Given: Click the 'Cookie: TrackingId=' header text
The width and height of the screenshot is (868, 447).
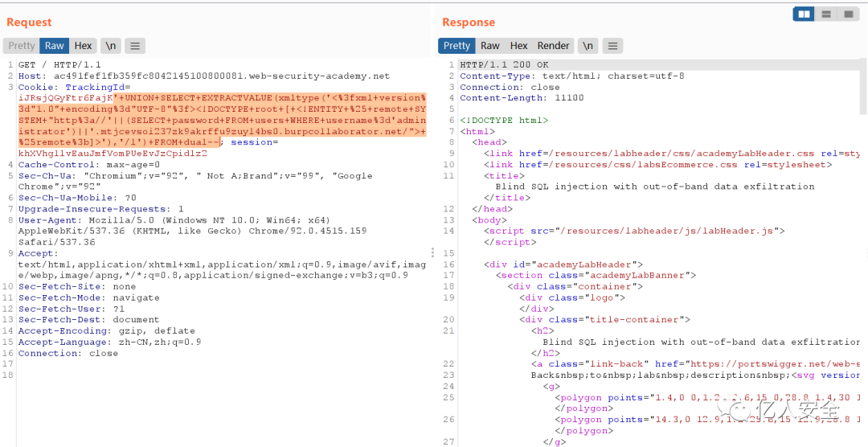Looking at the screenshot, I should (x=74, y=87).
